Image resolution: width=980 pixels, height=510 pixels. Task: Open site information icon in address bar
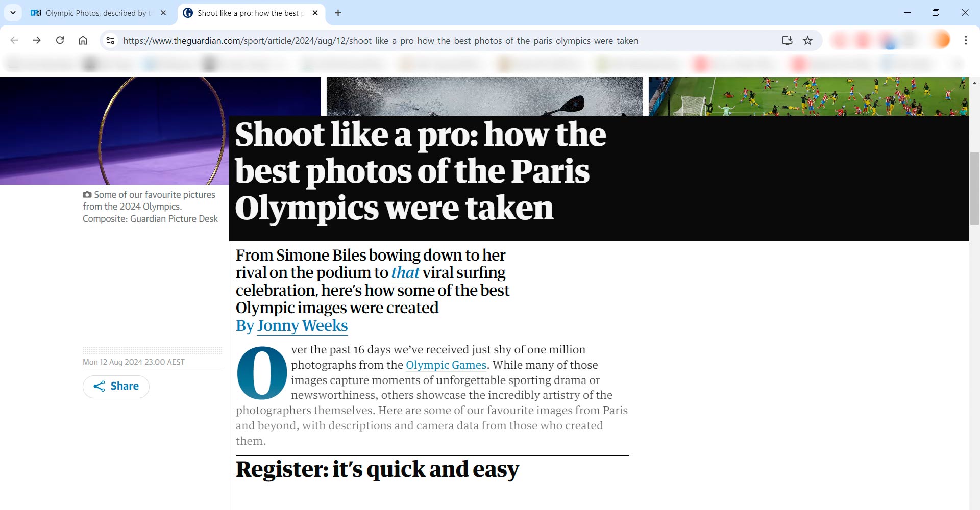pos(110,40)
